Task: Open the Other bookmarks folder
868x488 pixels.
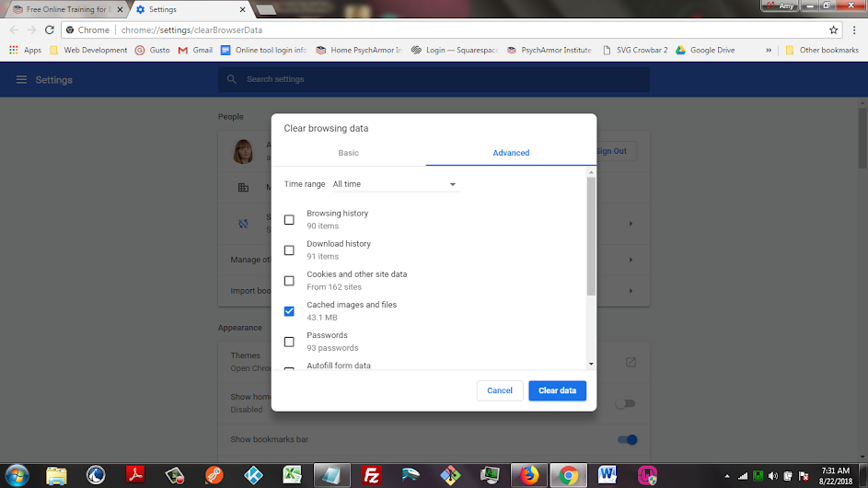Action: 821,51
